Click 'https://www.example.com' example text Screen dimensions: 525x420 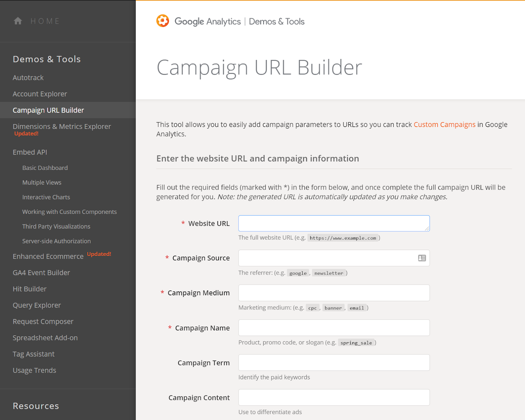[x=343, y=238]
